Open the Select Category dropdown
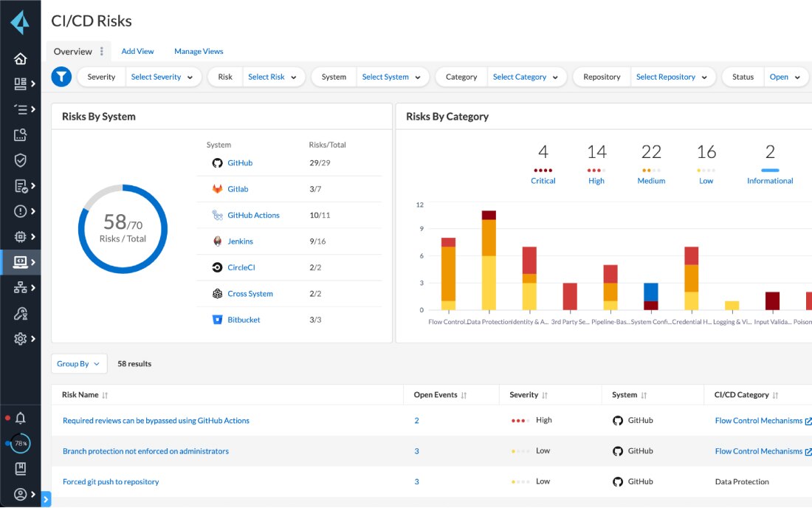The height and width of the screenshot is (508, 812). pos(526,77)
